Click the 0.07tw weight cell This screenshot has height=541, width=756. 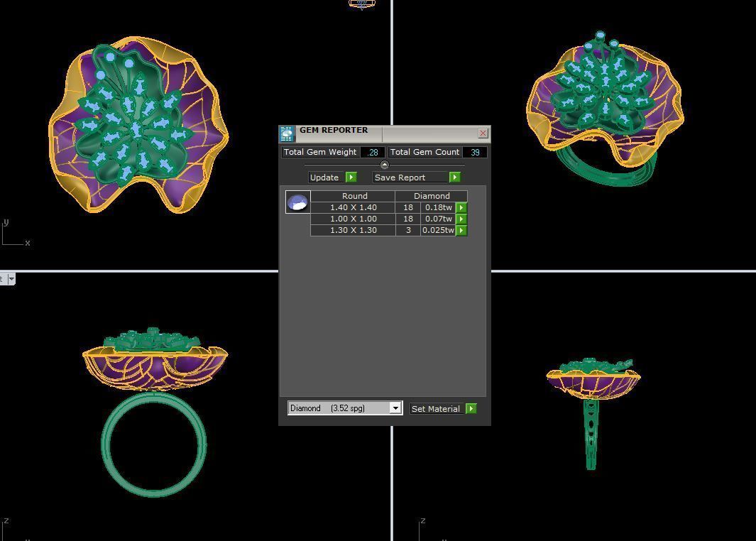pyautogui.click(x=438, y=219)
